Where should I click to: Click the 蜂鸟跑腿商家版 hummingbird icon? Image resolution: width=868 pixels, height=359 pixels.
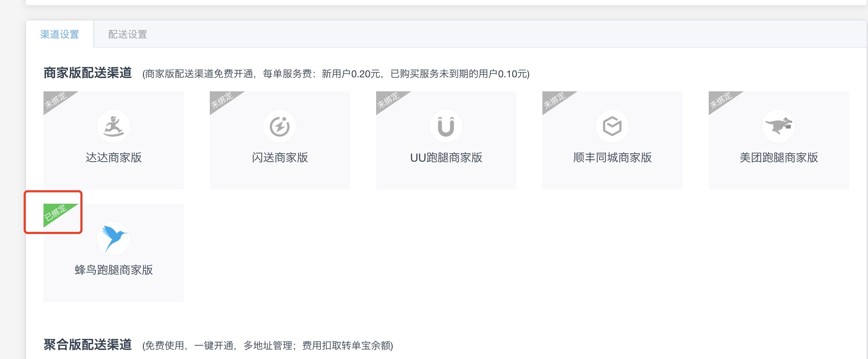click(x=113, y=239)
